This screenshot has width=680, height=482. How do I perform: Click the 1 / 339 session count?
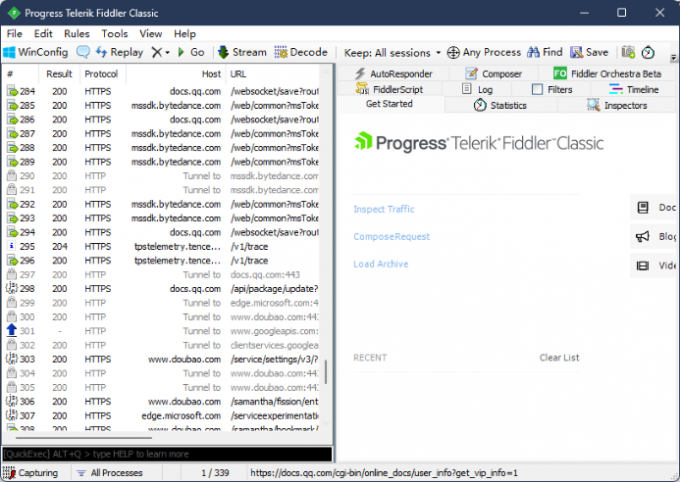215,473
